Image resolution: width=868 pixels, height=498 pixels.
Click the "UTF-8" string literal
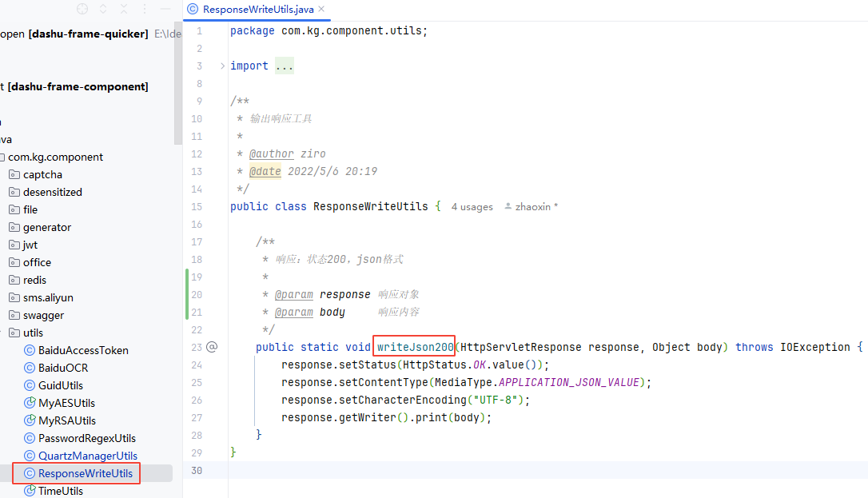coord(496,400)
